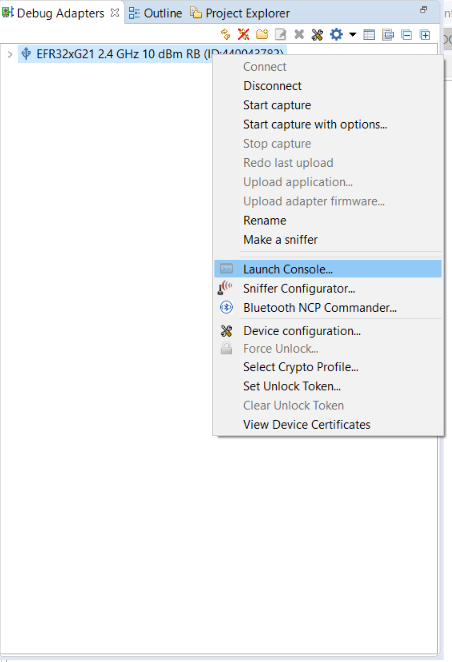Select the EFR32xG21 2.4 GHz adapter entry
Image resolution: width=452 pixels, height=662 pixels.
[x=152, y=54]
